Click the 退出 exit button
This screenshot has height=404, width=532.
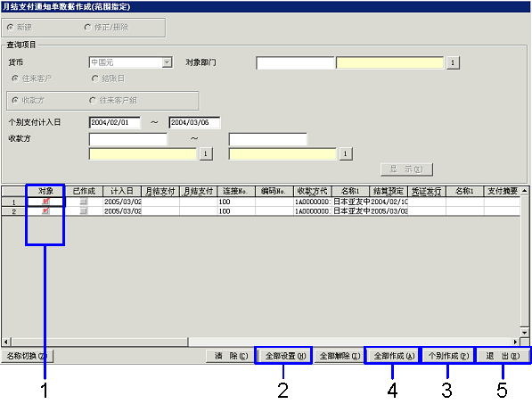coord(503,356)
